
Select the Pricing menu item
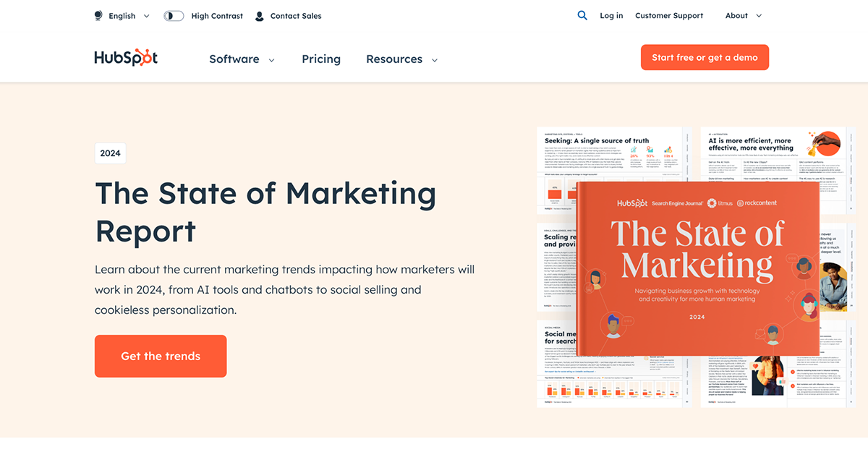pyautogui.click(x=321, y=59)
